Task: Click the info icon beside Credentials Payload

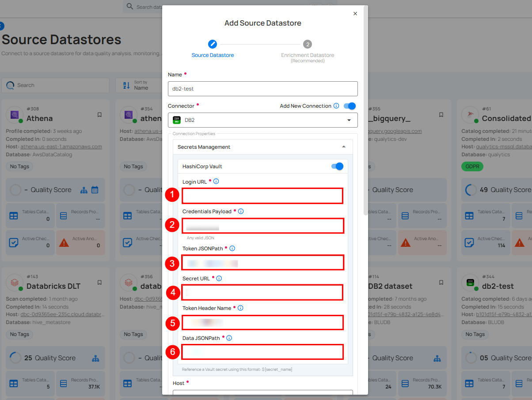Action: click(241, 211)
